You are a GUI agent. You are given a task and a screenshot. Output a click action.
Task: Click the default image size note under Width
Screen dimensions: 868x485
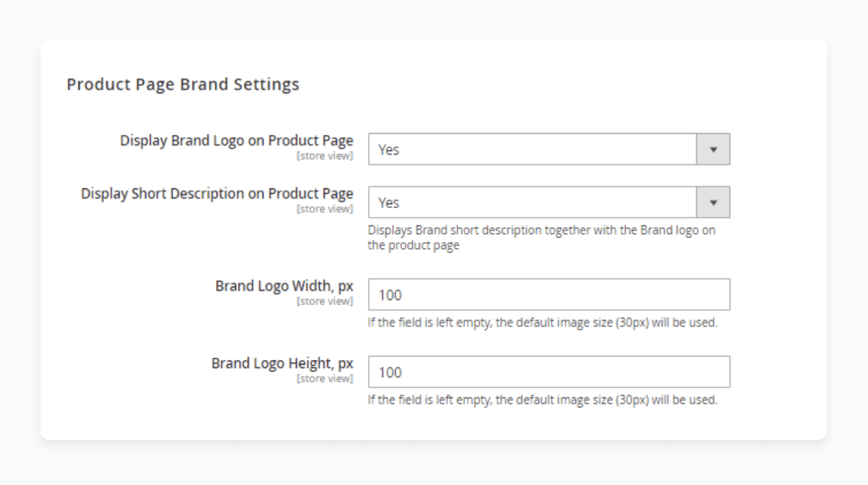tap(542, 323)
